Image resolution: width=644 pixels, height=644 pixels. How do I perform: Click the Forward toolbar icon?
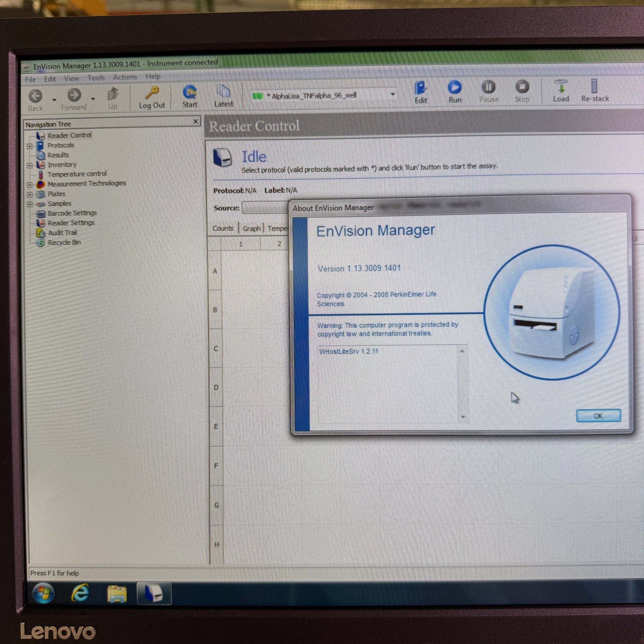[x=74, y=95]
